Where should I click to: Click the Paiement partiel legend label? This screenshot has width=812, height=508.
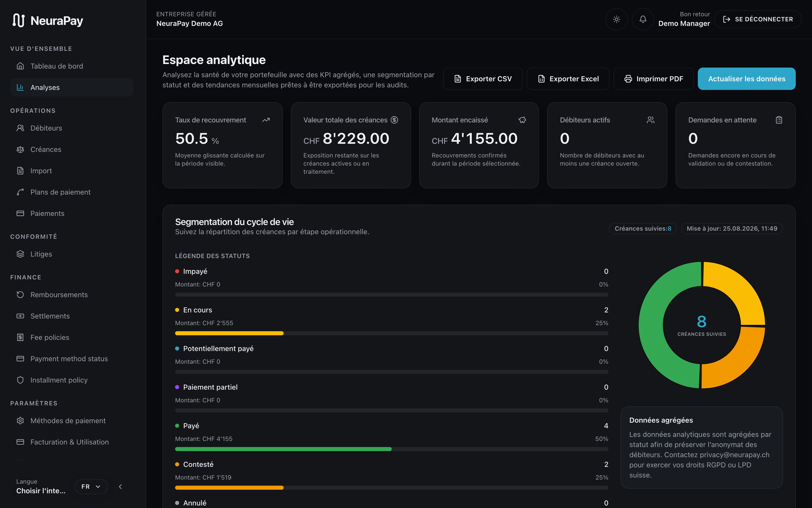tap(210, 387)
